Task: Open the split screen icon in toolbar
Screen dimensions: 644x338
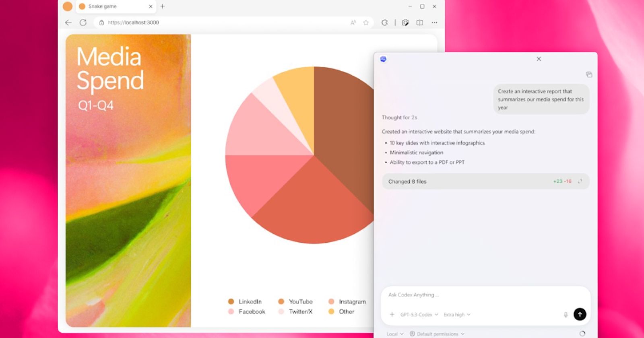Action: (x=420, y=23)
